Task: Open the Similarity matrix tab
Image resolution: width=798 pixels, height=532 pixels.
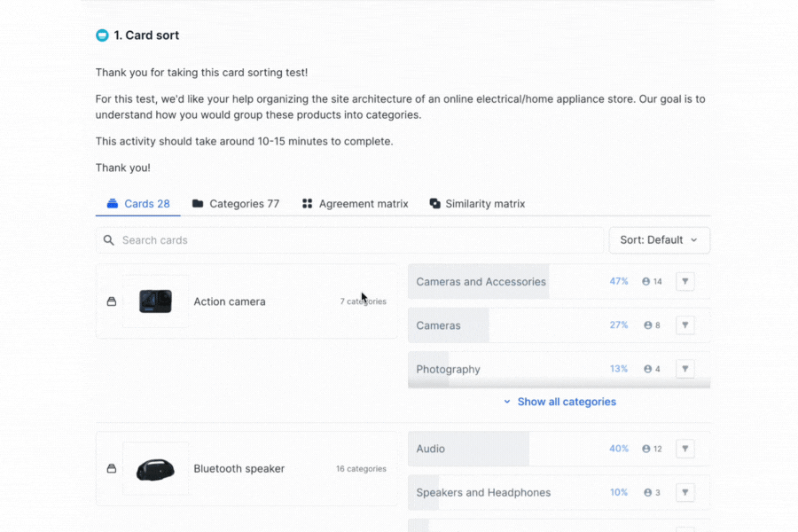Action: coord(477,204)
